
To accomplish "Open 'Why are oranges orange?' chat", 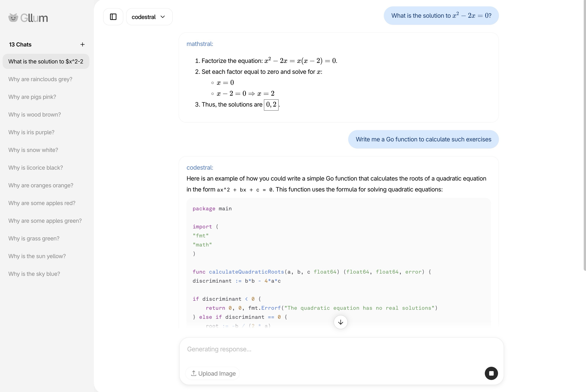I will pyautogui.click(x=41, y=185).
